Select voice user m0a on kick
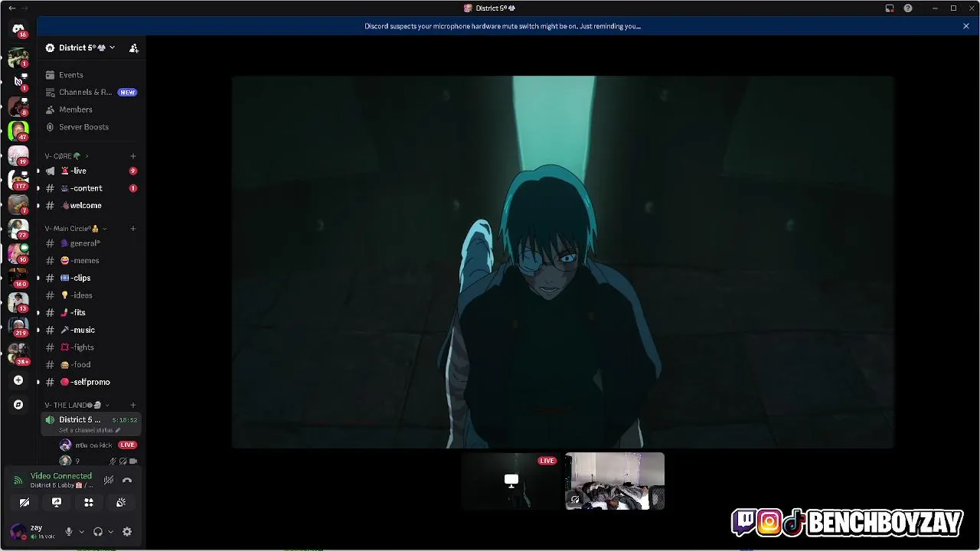 [x=98, y=445]
